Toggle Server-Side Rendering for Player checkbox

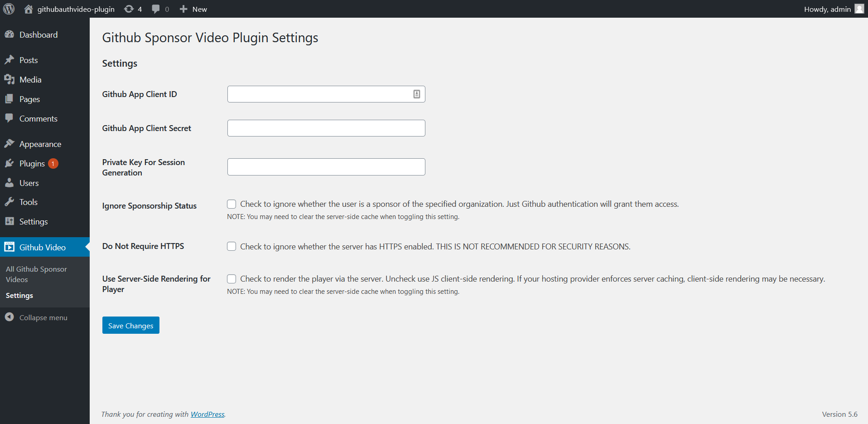coord(231,279)
